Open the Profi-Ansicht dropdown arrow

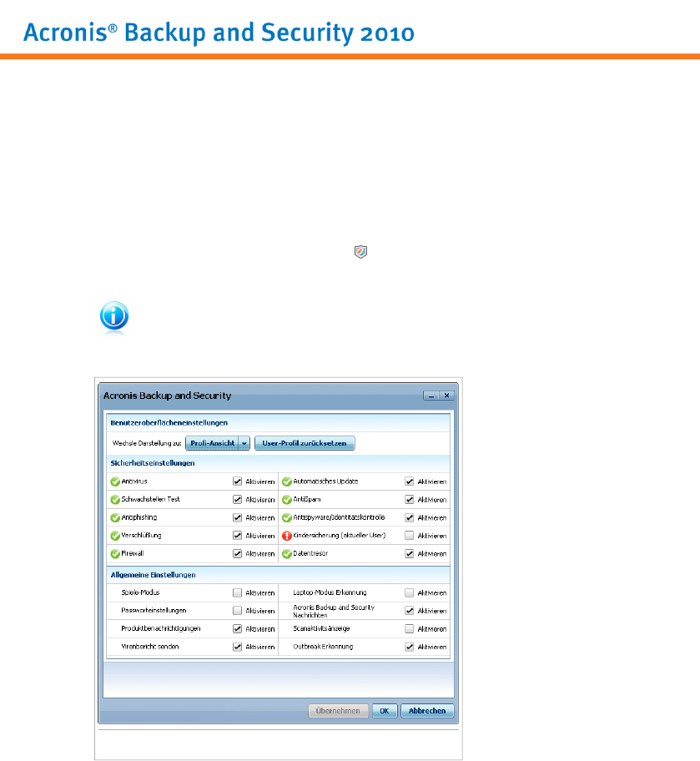[x=244, y=443]
